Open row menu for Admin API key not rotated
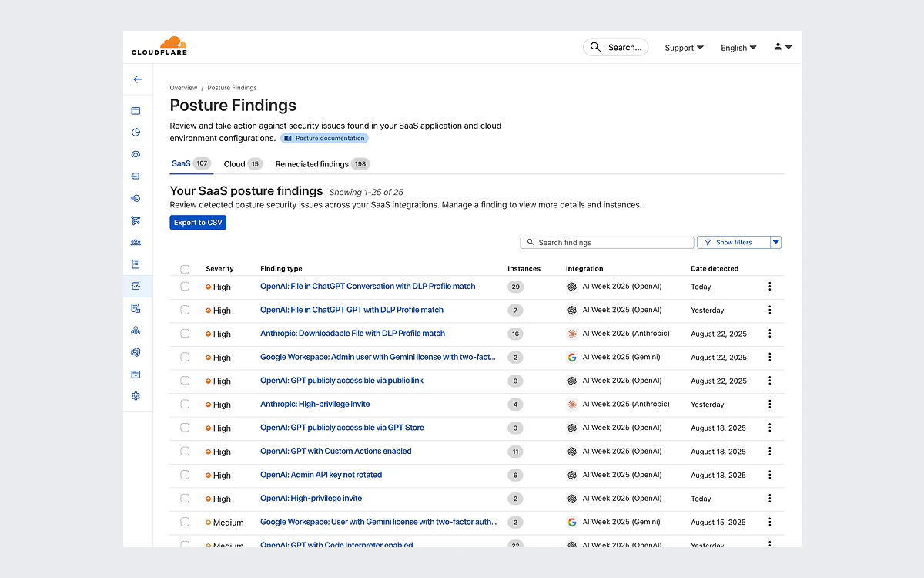The height and width of the screenshot is (578, 924). click(770, 475)
